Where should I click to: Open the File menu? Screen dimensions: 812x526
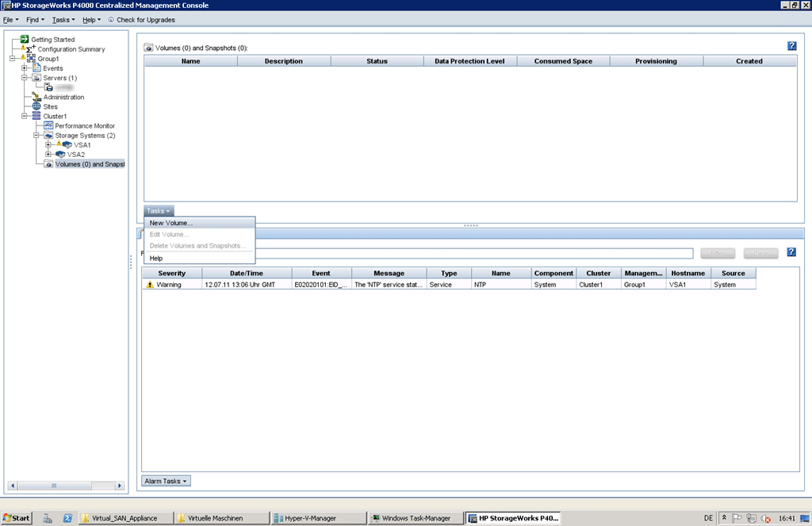(x=10, y=20)
